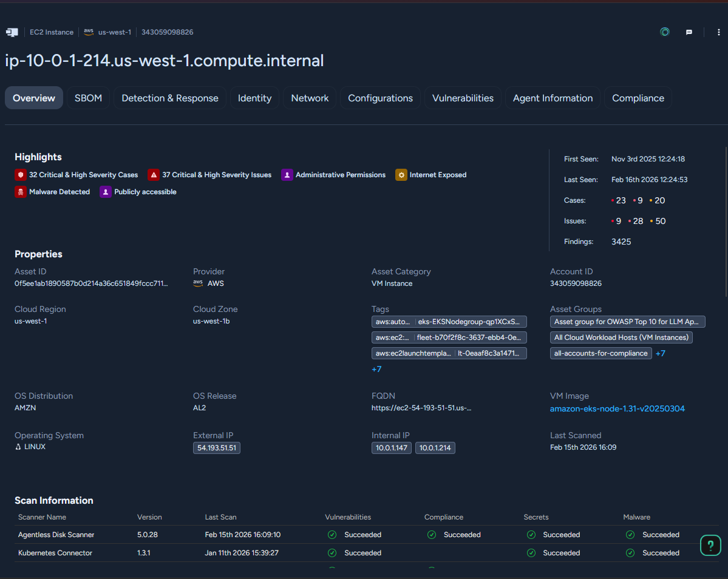Viewport: 728px width, 579px height.
Task: Switch to the Overview tab
Action: [34, 98]
